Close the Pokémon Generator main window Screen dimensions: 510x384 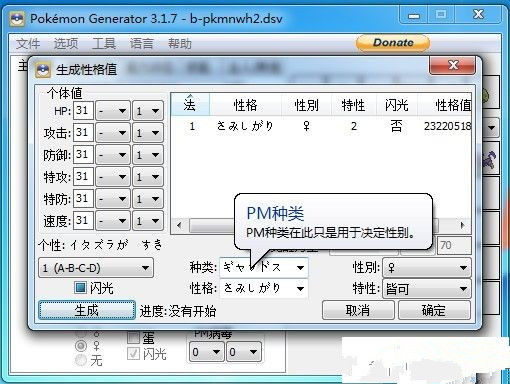click(478, 15)
